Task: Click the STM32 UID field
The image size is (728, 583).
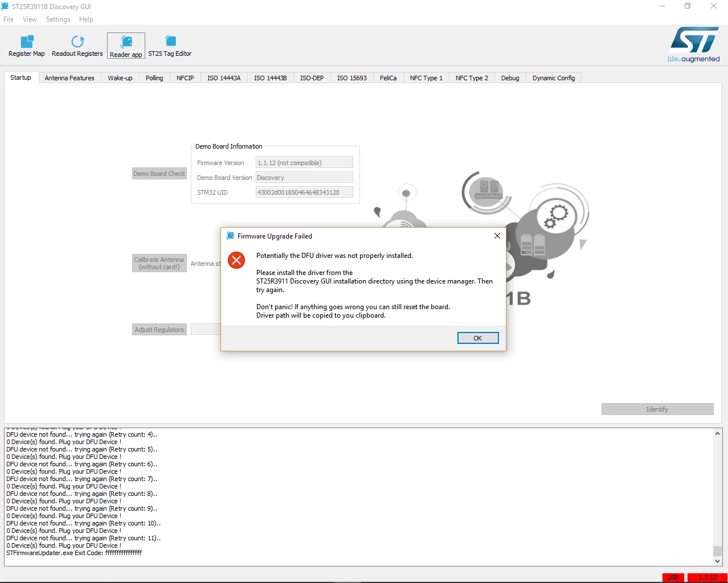Action: 304,192
